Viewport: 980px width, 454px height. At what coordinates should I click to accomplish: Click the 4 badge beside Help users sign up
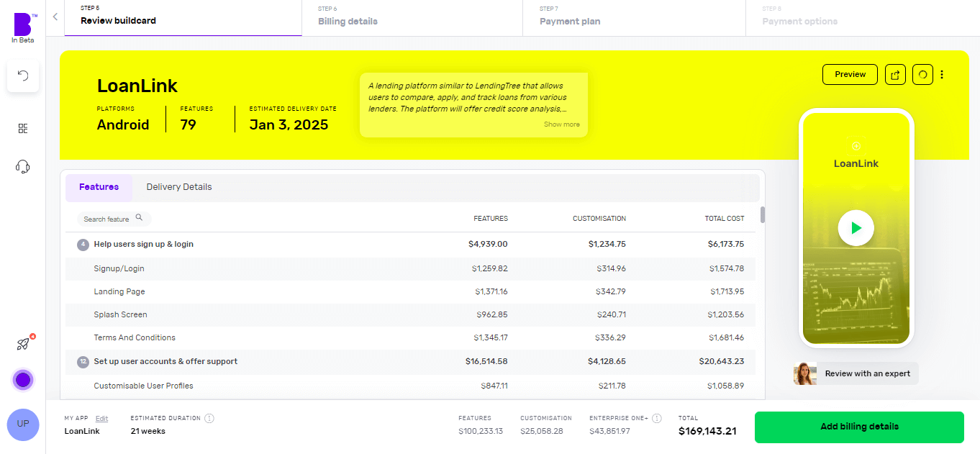point(83,245)
